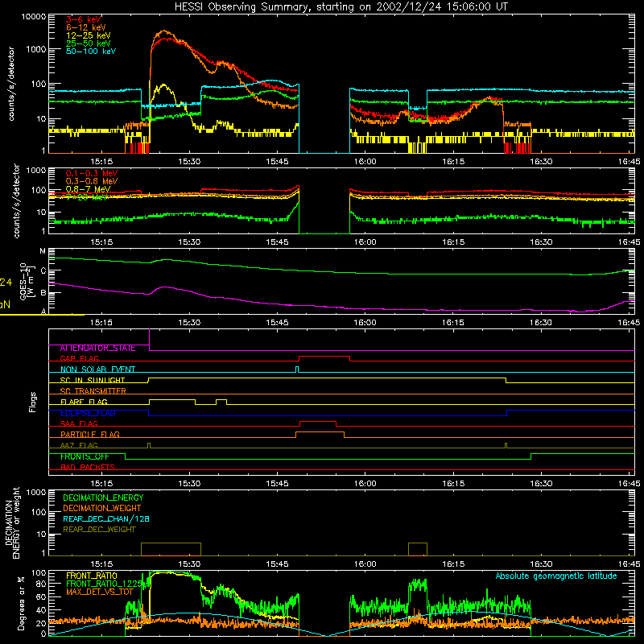Click the BAD_PACKETS label
The height and width of the screenshot is (644, 644).
tap(88, 468)
